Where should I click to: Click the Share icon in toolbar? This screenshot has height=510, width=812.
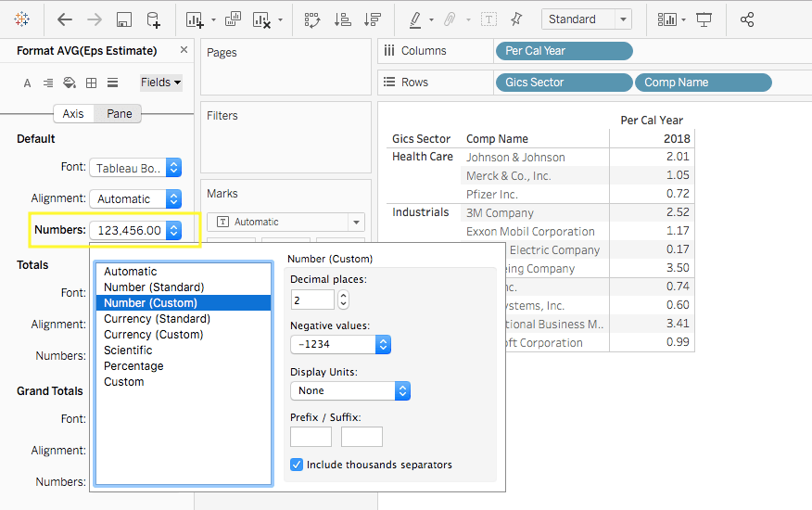[747, 19]
